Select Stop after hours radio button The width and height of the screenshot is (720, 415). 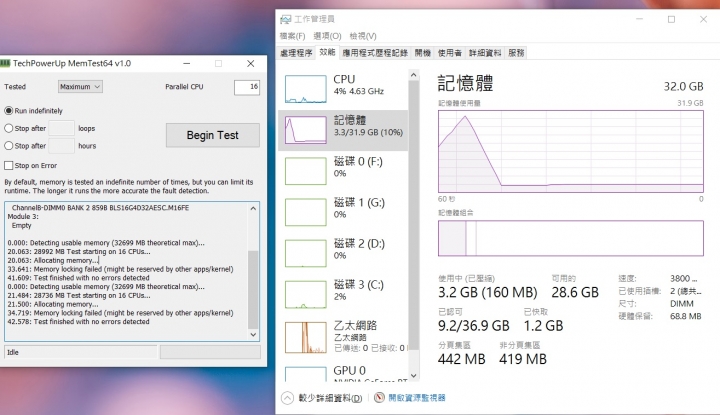[x=8, y=146]
